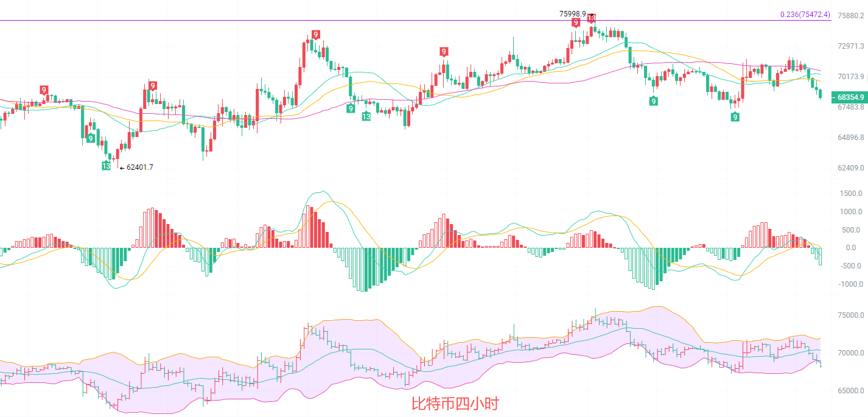Click the 1500.0 MACD axis label
Image resolution: width=868 pixels, height=417 pixels.
click(850, 194)
